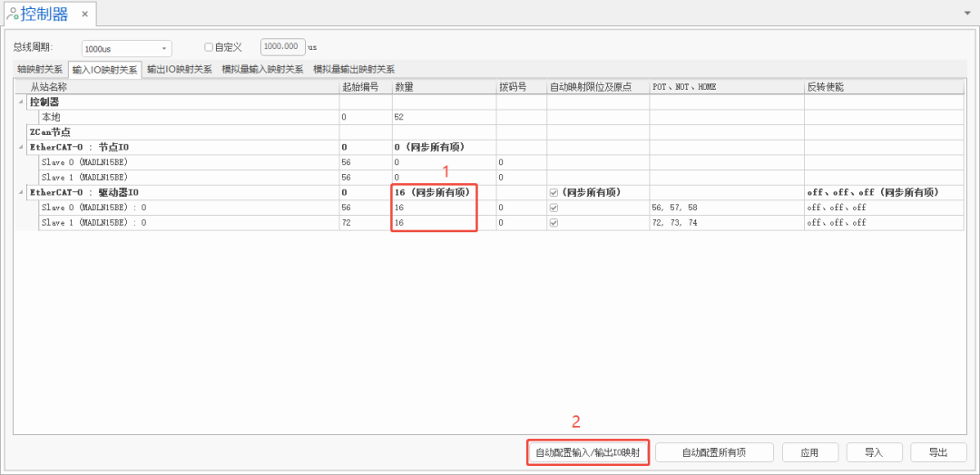Open the 模拟量输出映射关系 tab

pos(354,69)
